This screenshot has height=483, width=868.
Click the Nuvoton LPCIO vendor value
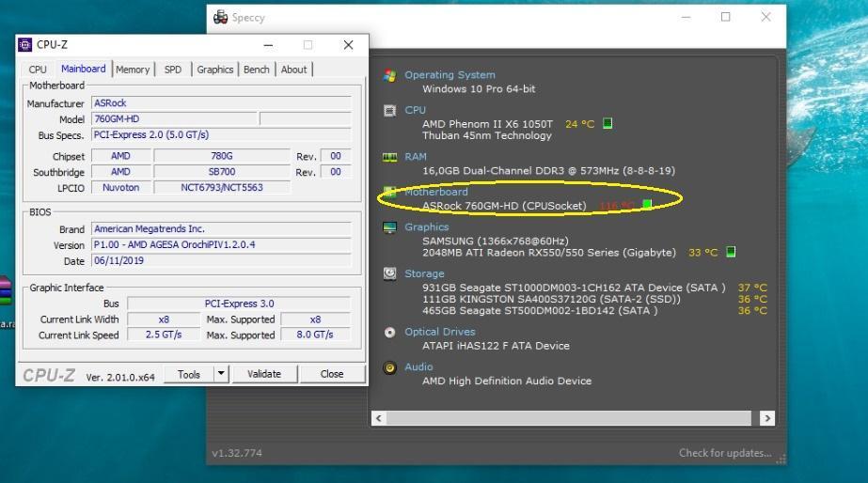pyautogui.click(x=120, y=188)
